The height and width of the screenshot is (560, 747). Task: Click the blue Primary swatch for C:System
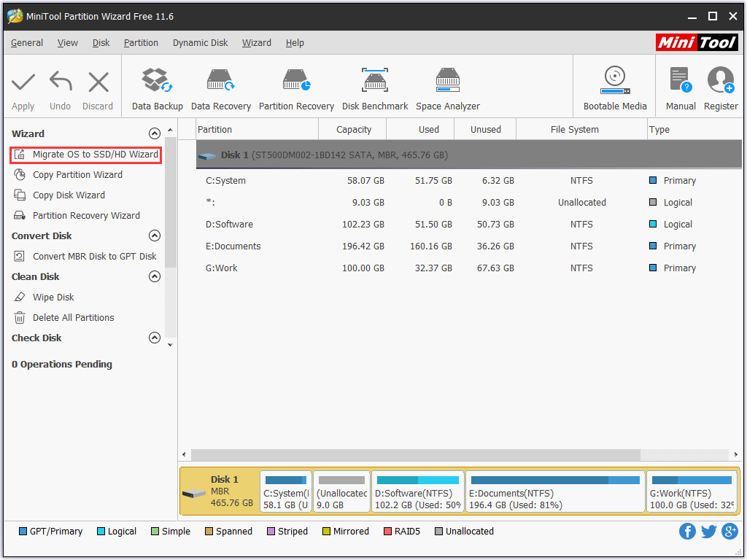pyautogui.click(x=653, y=181)
